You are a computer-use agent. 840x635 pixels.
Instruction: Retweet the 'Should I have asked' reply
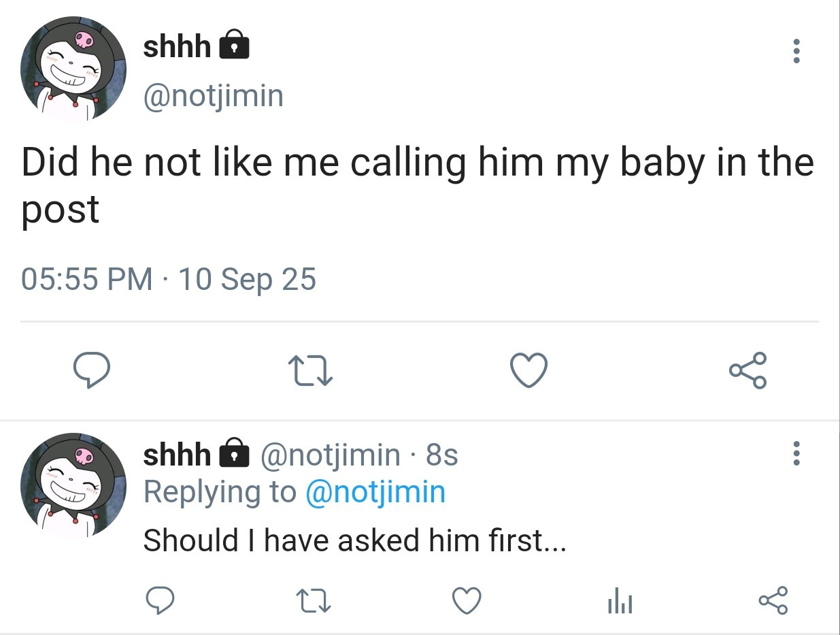point(314,601)
